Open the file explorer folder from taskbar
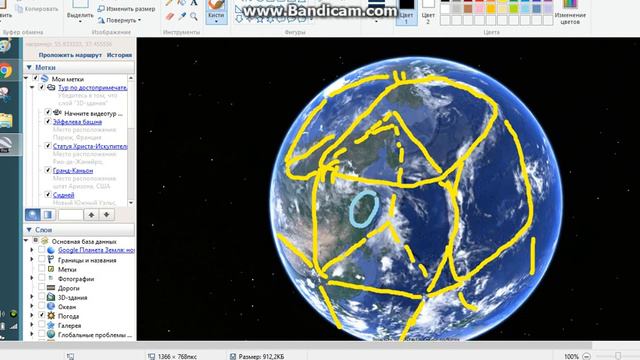The image size is (640, 360). tap(6, 121)
